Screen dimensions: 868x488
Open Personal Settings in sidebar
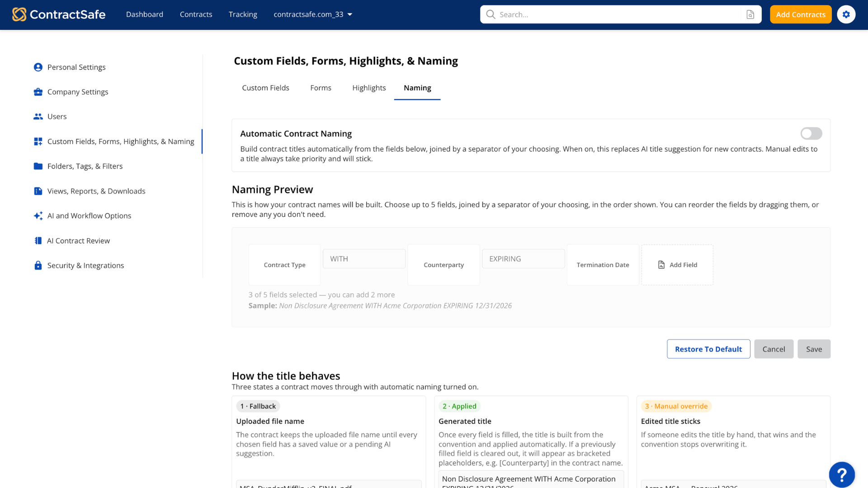(76, 67)
